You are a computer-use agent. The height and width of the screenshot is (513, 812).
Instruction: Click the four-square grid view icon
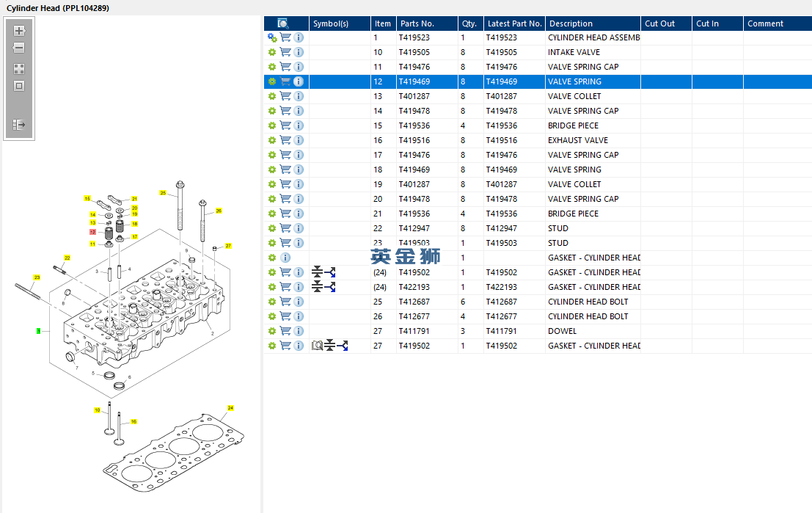[x=19, y=69]
